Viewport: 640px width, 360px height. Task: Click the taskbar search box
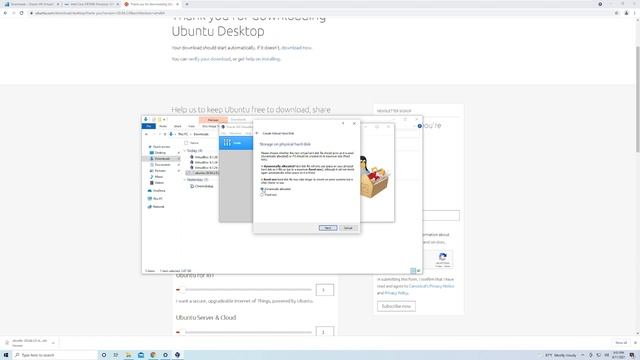point(55,355)
